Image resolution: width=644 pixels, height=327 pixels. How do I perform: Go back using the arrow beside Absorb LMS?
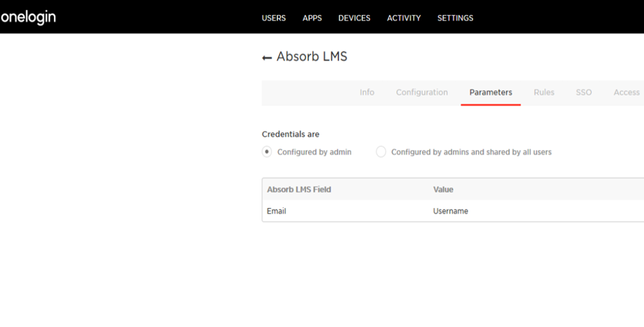coord(267,58)
